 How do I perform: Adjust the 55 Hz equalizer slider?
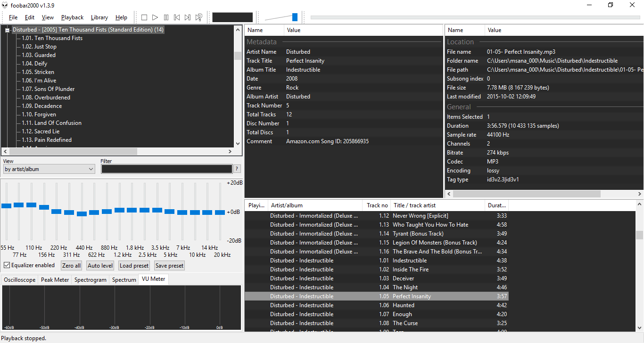click(6, 205)
